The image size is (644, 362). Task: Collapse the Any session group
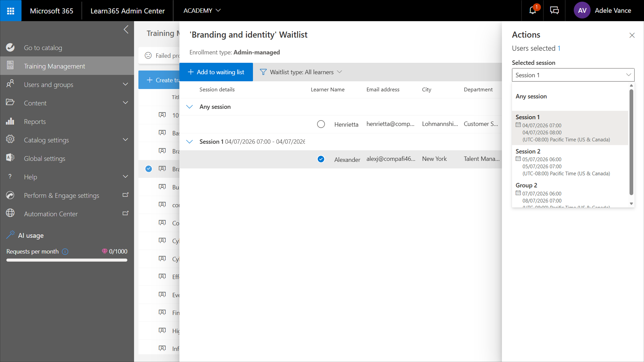[189, 107]
